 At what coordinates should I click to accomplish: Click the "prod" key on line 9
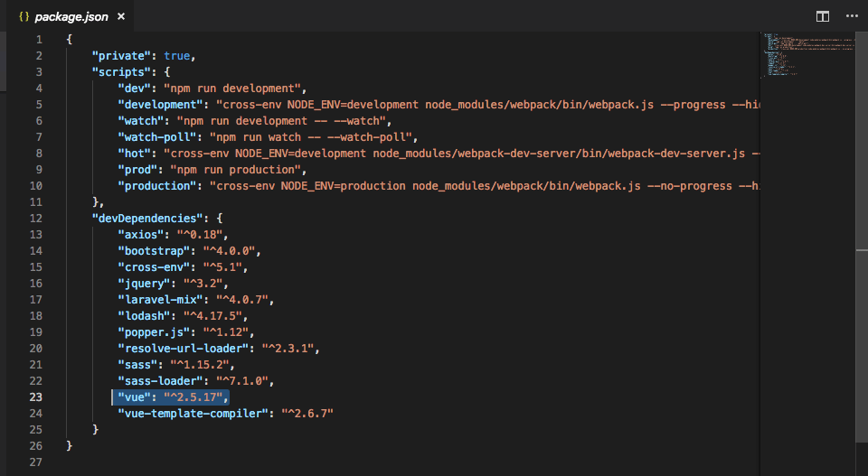(x=137, y=170)
